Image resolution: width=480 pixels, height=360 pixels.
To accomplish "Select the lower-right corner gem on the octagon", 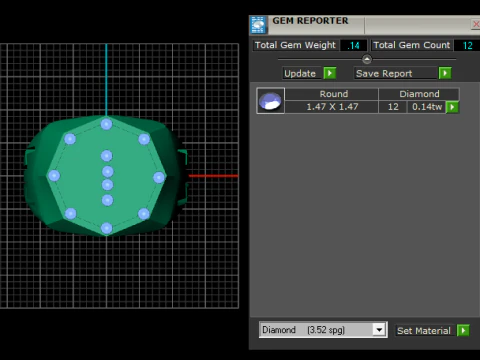I will pos(144,214).
